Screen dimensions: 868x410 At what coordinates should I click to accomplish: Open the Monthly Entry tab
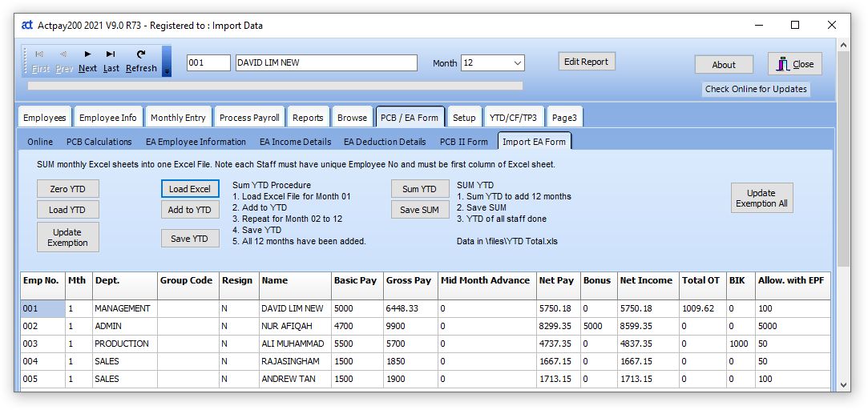click(178, 118)
